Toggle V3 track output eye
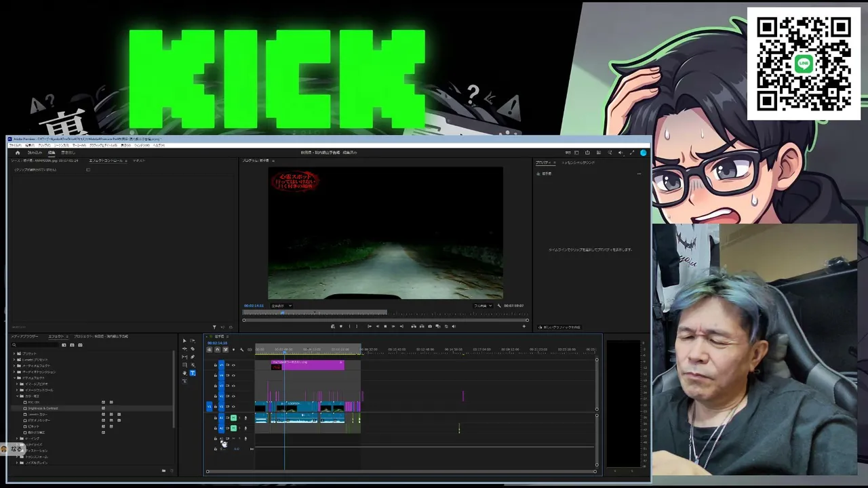The image size is (868, 488). (234, 386)
